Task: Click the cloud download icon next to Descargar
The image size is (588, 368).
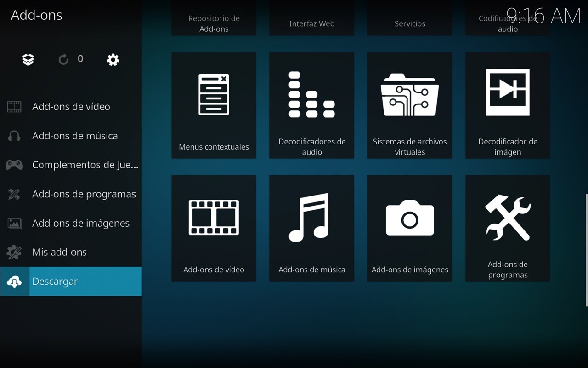Action: tap(14, 281)
